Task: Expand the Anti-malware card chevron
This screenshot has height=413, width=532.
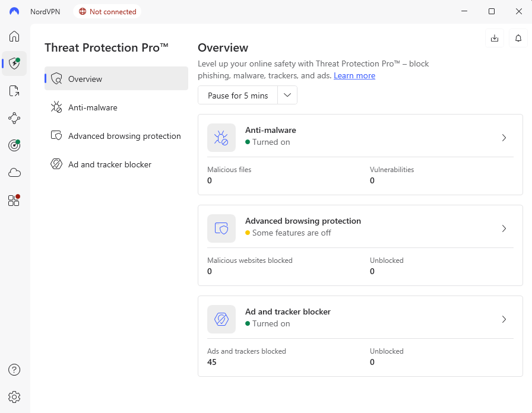Action: click(503, 138)
